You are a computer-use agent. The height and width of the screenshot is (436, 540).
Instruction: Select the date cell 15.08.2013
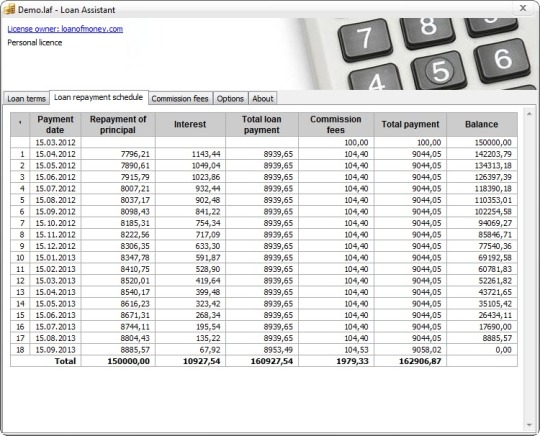pyautogui.click(x=55, y=338)
